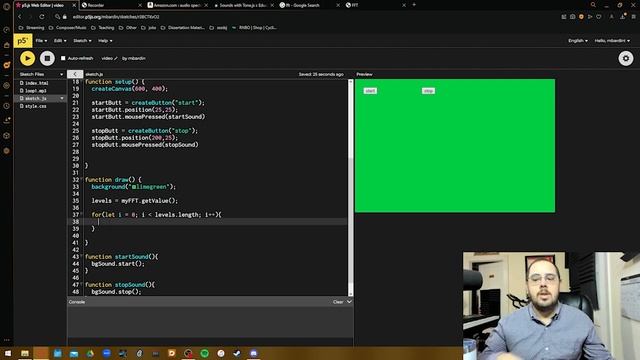Click the browser address bar URL
Screen dimensions: 640x360
click(x=116, y=17)
